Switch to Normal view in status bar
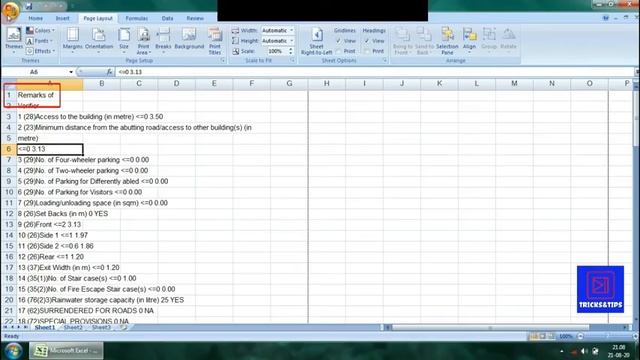The image size is (640, 360). click(533, 336)
